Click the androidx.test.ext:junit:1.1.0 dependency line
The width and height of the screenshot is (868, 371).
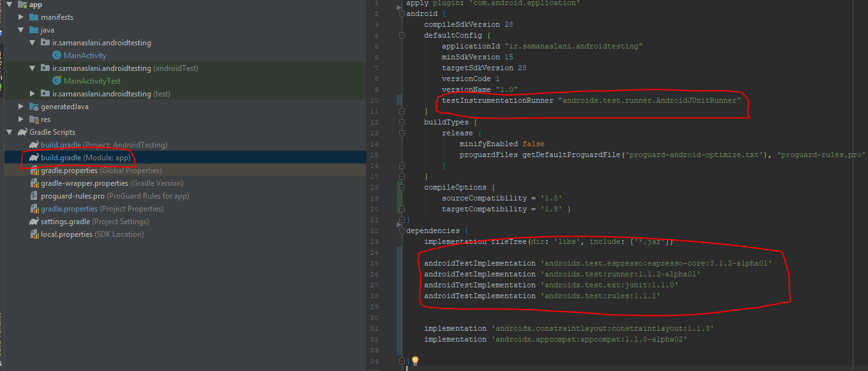(551, 285)
